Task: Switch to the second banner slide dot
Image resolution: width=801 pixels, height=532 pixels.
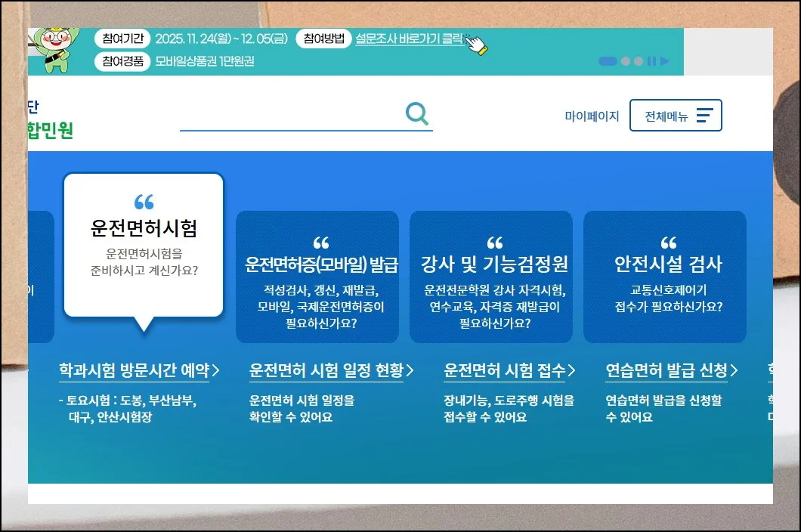Action: [x=626, y=61]
